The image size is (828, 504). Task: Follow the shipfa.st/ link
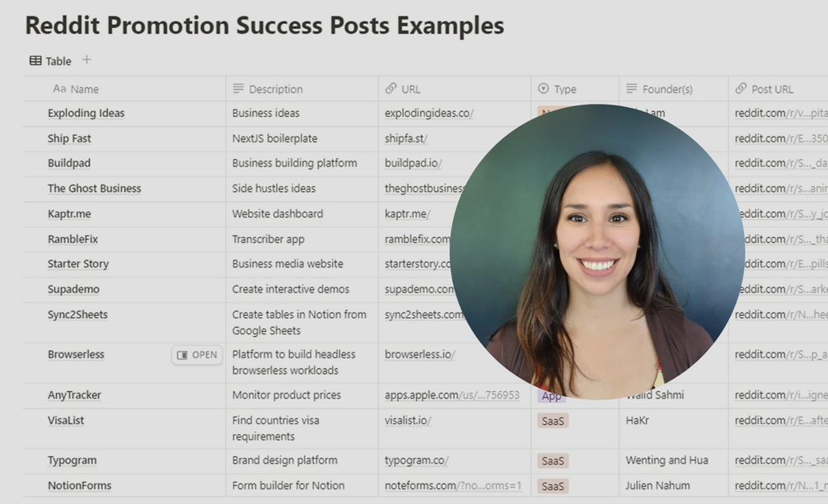[x=406, y=138]
